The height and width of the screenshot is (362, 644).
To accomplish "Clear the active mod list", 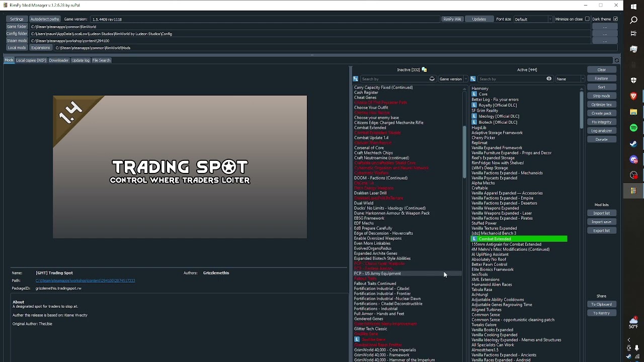I will coord(602,70).
